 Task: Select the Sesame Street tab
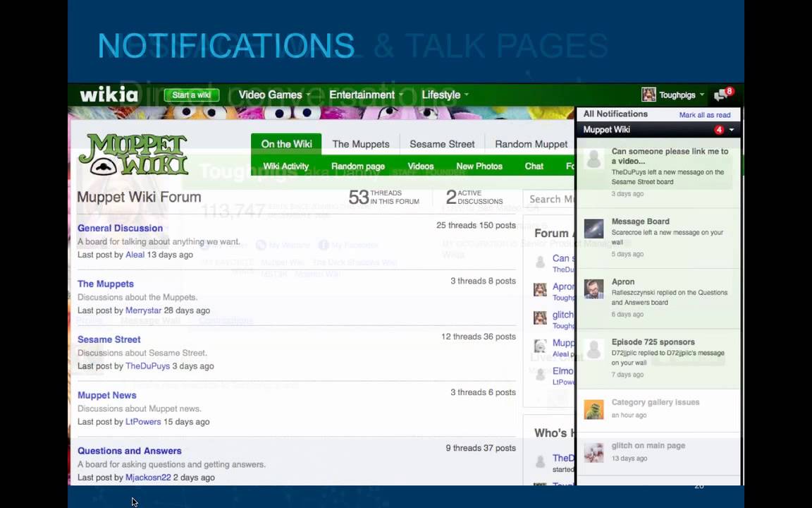click(x=442, y=144)
